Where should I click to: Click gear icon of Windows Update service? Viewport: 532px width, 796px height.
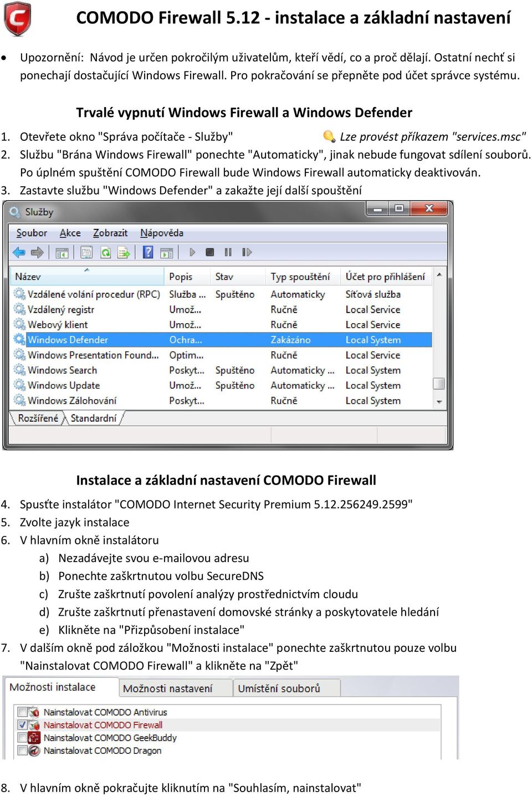click(x=20, y=385)
